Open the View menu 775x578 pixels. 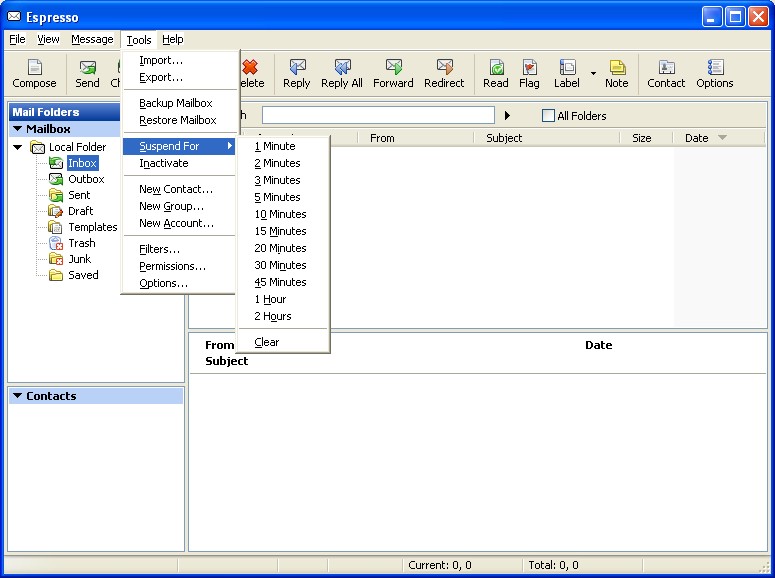pos(48,39)
